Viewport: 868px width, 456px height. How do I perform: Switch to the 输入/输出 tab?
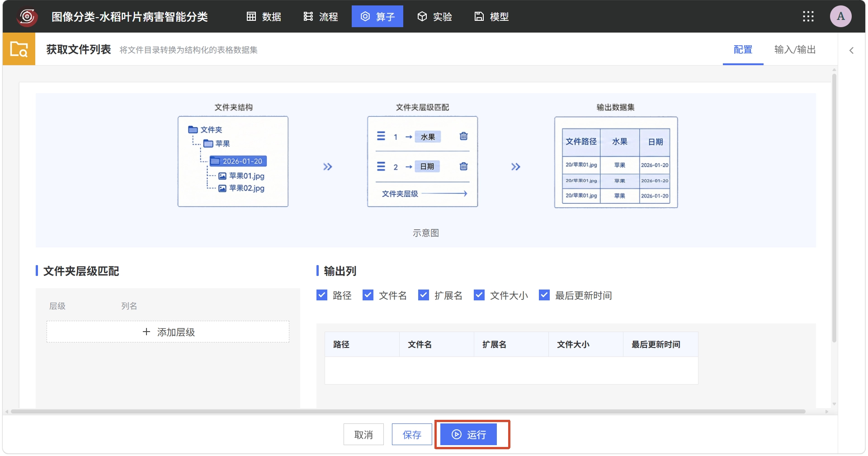pos(795,50)
